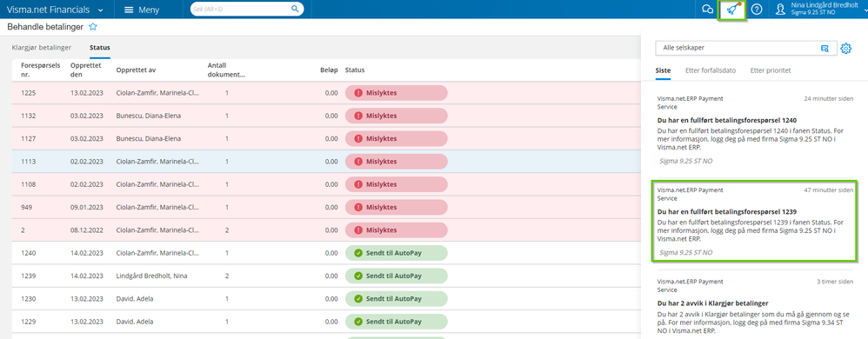This screenshot has width=868, height=339.
Task: Select request number 1225 cell
Action: click(28, 93)
